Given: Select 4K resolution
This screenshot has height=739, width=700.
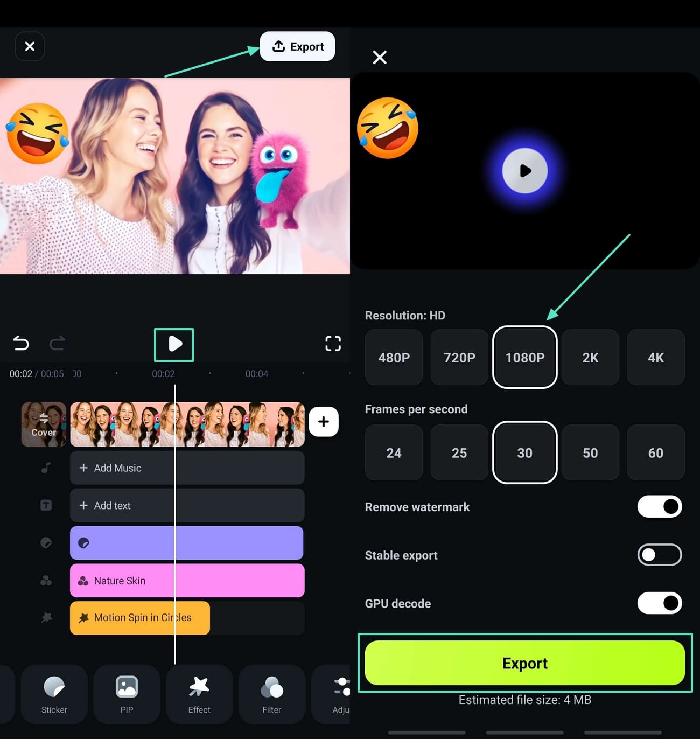Looking at the screenshot, I should [655, 358].
